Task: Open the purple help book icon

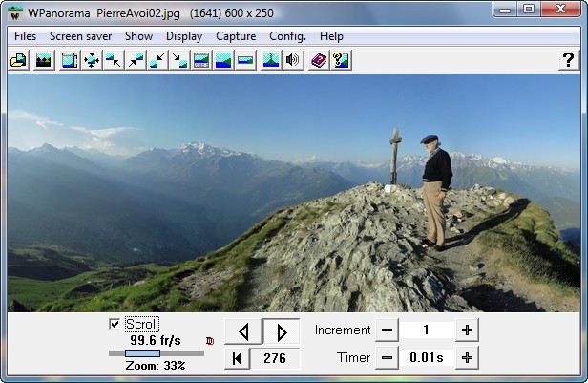Action: (318, 60)
